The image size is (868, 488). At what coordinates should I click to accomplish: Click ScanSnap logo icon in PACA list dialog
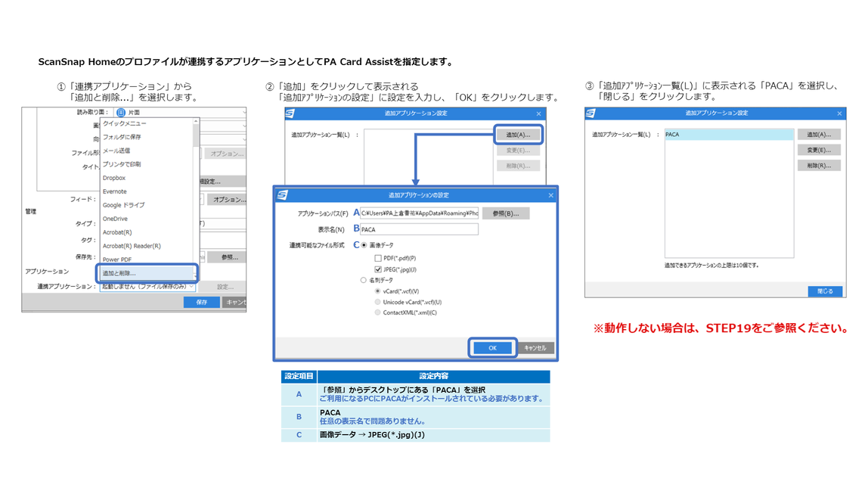click(x=591, y=113)
